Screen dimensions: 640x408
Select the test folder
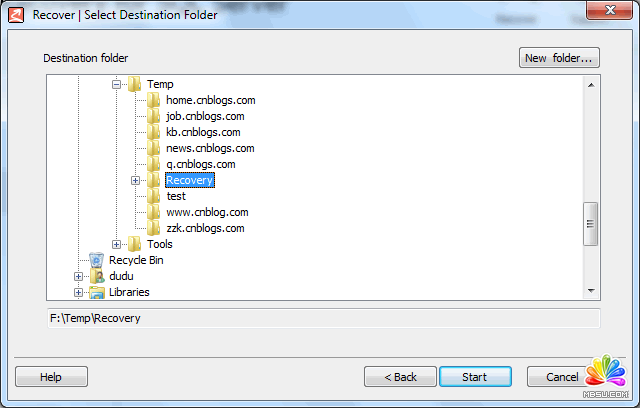click(176, 196)
